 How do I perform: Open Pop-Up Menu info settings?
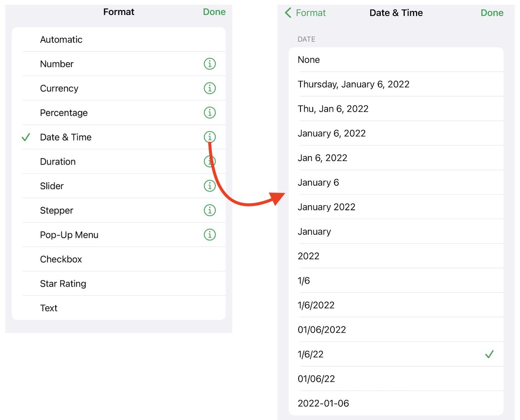coord(209,235)
